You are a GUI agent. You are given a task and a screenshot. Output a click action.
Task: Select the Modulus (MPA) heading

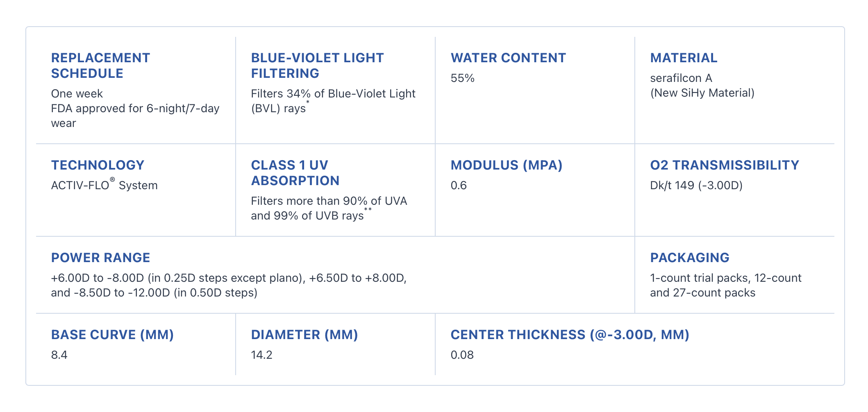click(x=507, y=165)
